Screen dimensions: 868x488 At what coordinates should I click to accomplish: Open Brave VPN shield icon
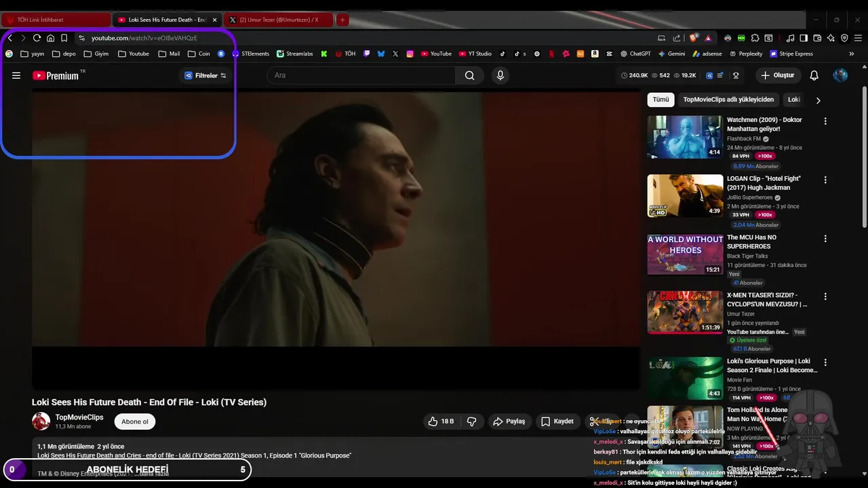click(844, 38)
